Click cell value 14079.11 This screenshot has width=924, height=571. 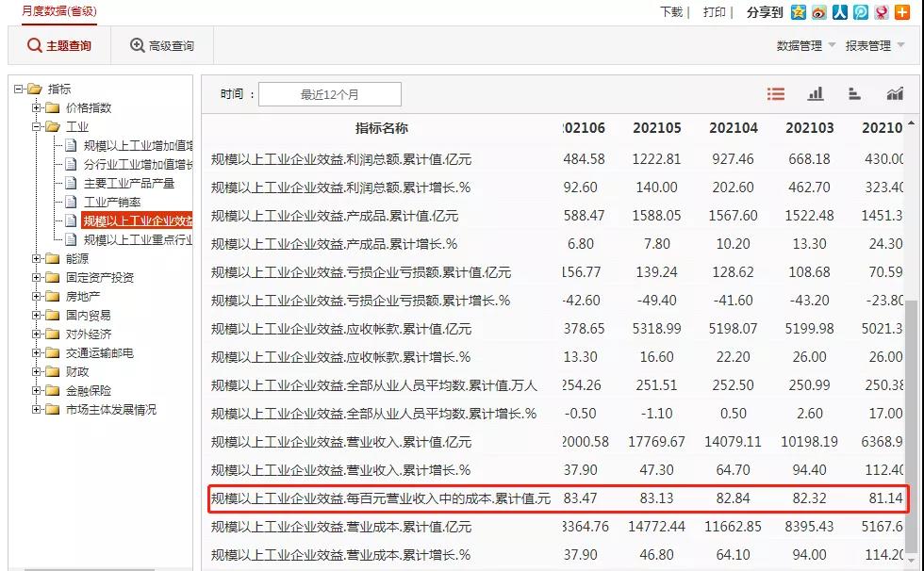pyautogui.click(x=734, y=442)
